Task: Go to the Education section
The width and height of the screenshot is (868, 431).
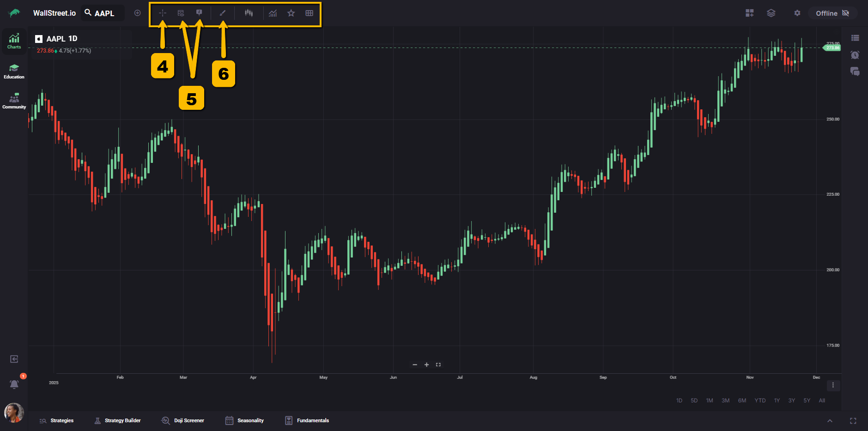Action: click(x=14, y=72)
